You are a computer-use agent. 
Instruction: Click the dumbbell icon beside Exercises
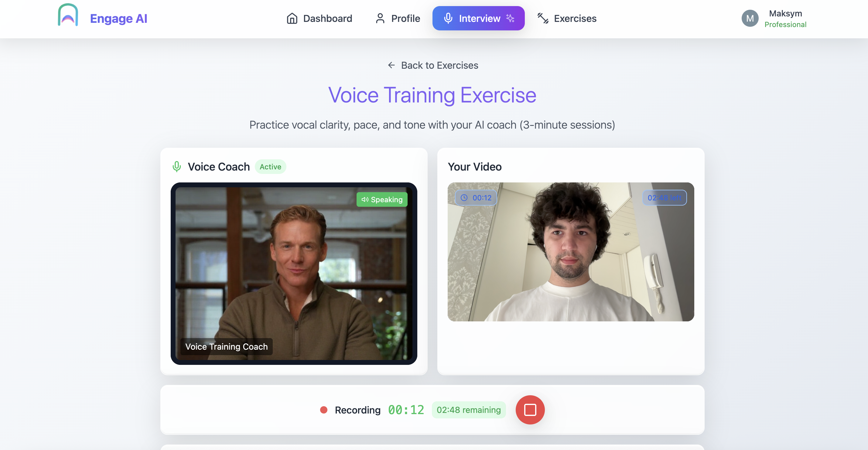click(x=543, y=18)
